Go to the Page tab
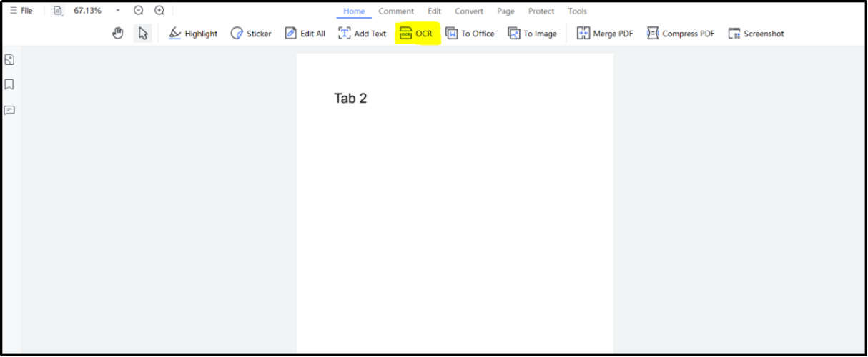The image size is (868, 357). (505, 11)
